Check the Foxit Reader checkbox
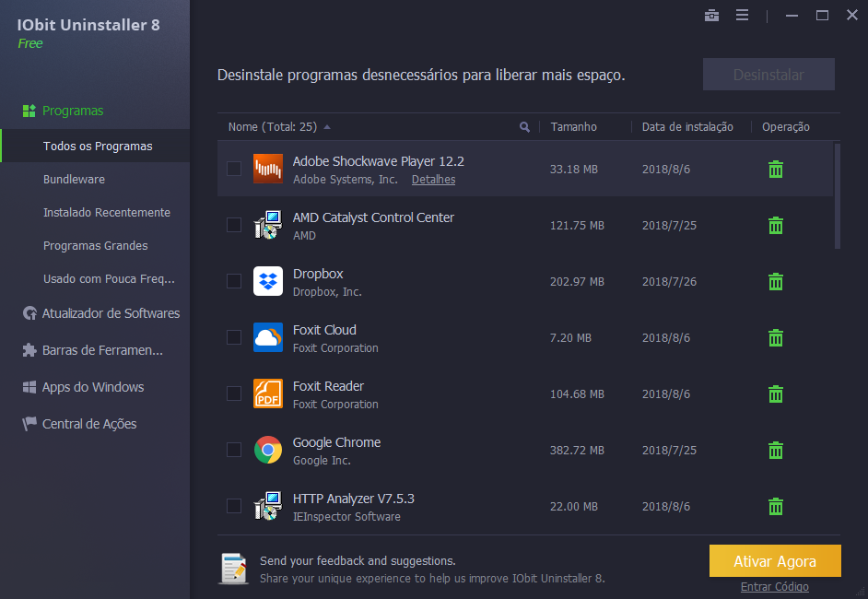Viewport: 868px width, 599px height. [x=234, y=393]
